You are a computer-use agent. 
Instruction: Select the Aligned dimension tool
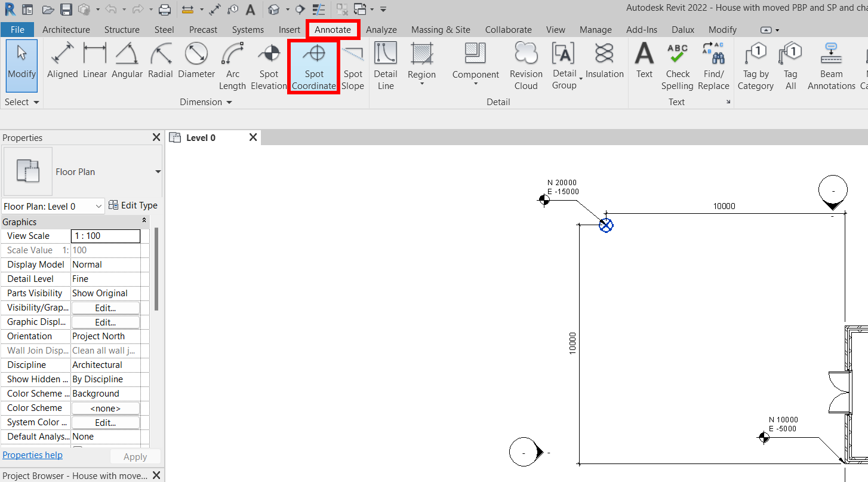[x=63, y=62]
